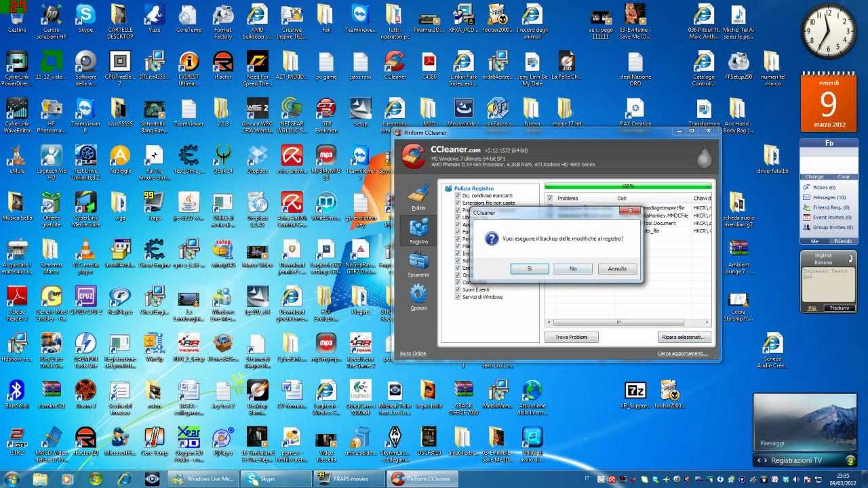Screen dimensions: 868x488
Task: Select the rFactor desktop icon
Action: [223, 66]
